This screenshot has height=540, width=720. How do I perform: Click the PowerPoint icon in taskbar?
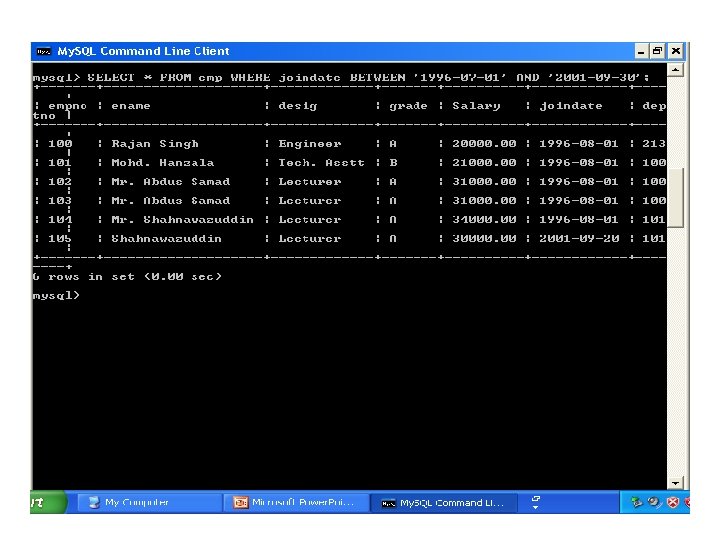[x=241, y=503]
